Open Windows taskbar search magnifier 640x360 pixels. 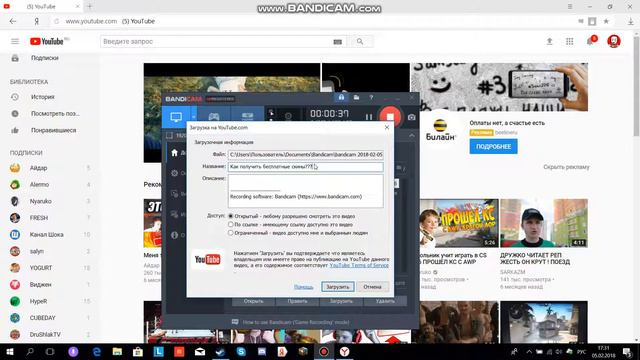30,351
